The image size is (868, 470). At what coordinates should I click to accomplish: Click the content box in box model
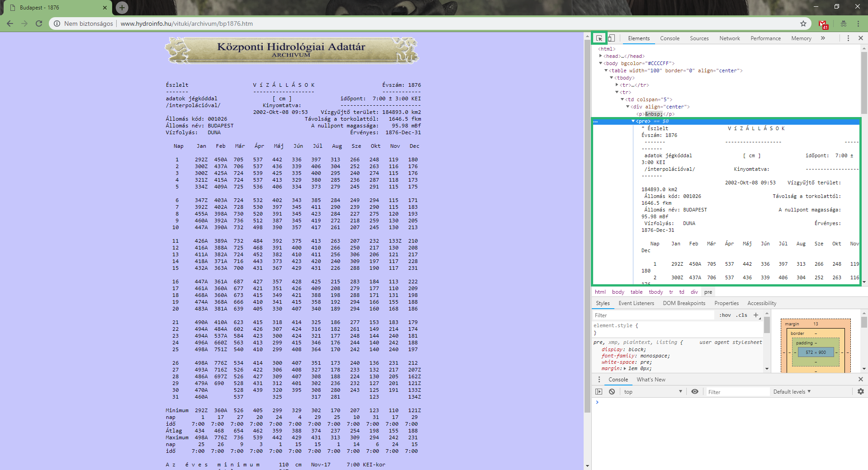(816, 352)
